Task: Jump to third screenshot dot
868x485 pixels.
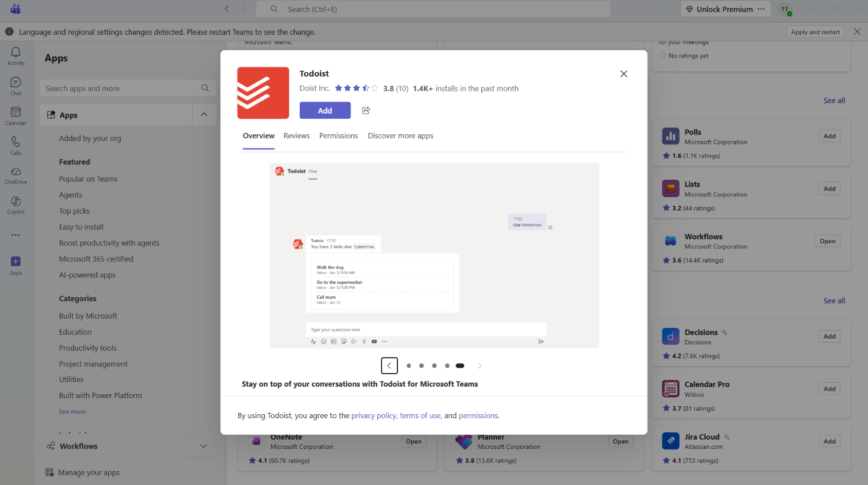Action: tap(434, 365)
